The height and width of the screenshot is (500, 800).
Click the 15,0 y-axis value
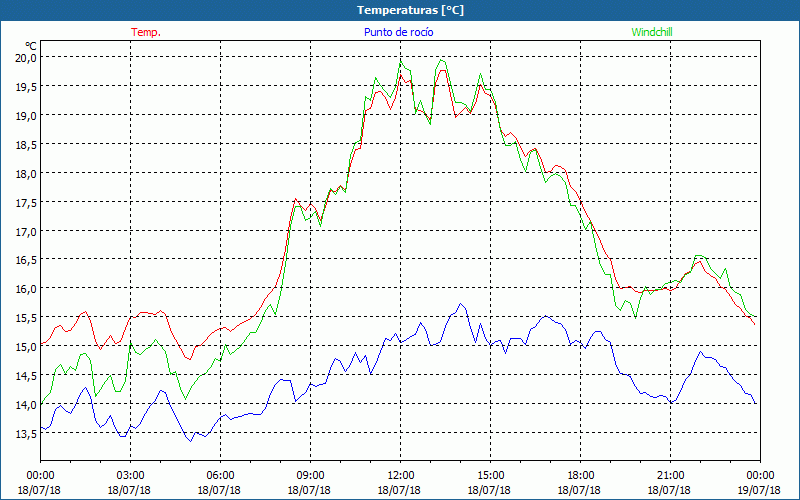click(26, 347)
